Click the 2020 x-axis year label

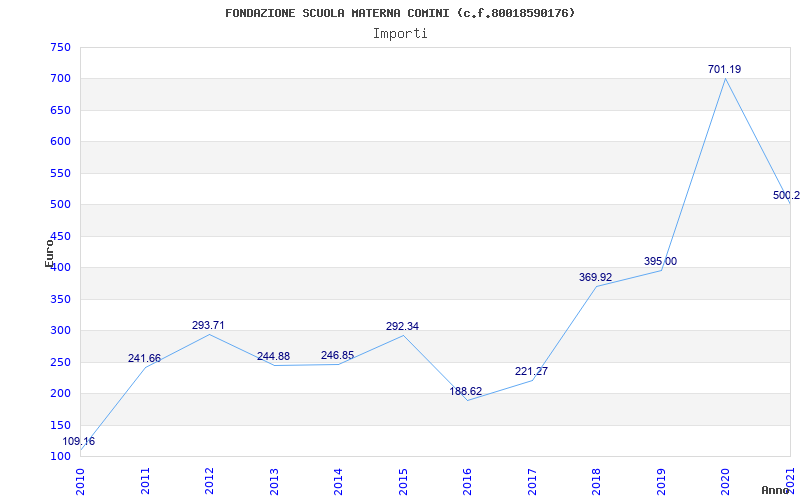726,481
